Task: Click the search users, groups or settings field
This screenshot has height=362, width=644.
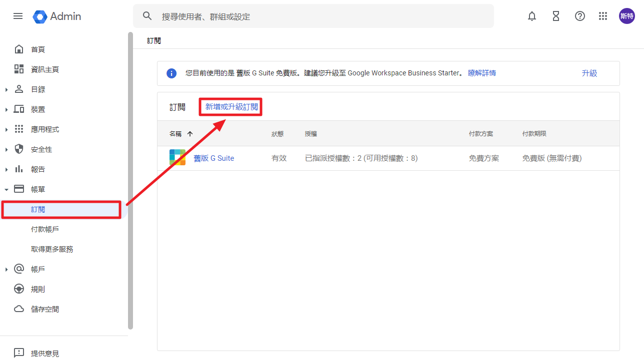Action: pyautogui.click(x=313, y=16)
